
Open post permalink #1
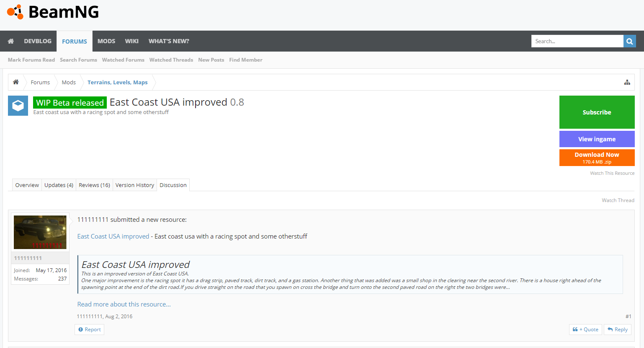pos(628,317)
